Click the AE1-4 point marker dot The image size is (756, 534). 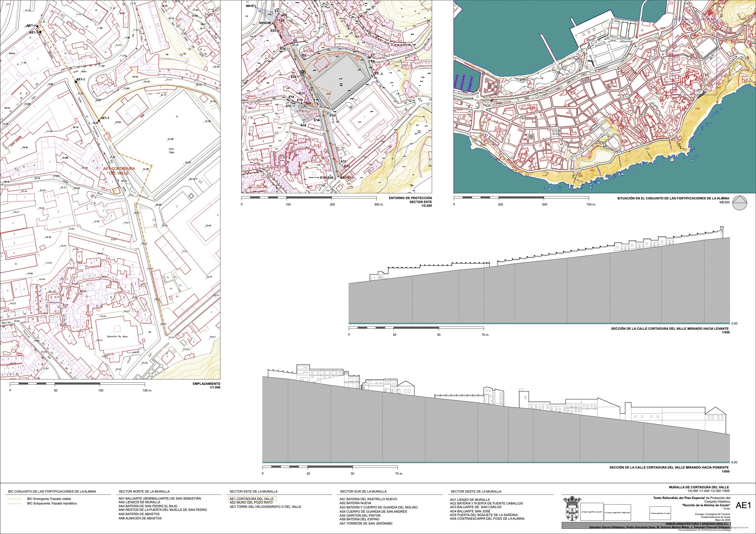[37, 26]
